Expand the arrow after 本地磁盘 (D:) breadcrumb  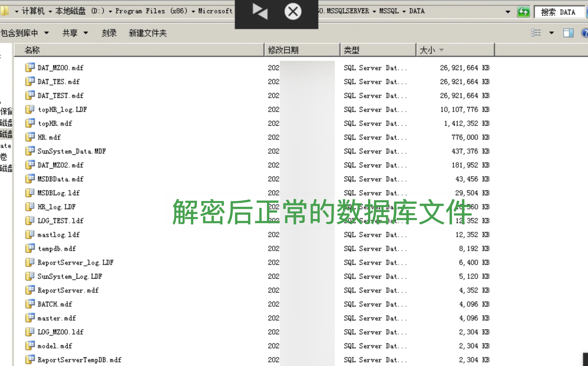(110, 12)
